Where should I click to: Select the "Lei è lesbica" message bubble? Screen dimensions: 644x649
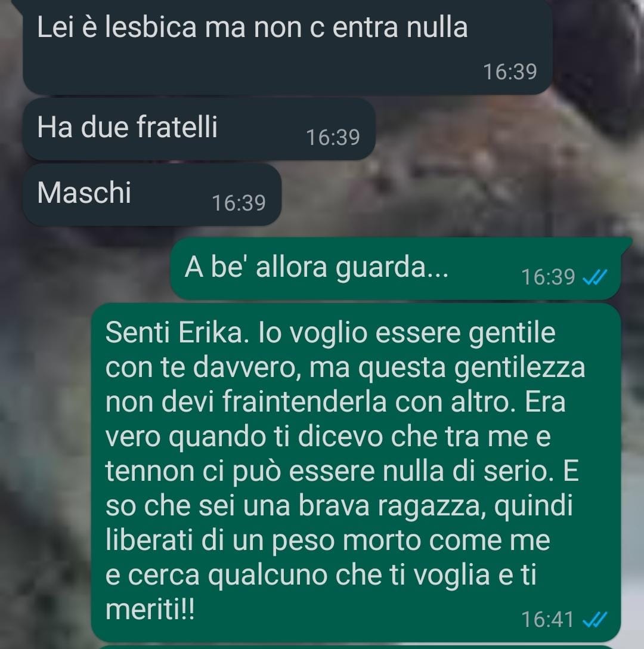(x=287, y=47)
